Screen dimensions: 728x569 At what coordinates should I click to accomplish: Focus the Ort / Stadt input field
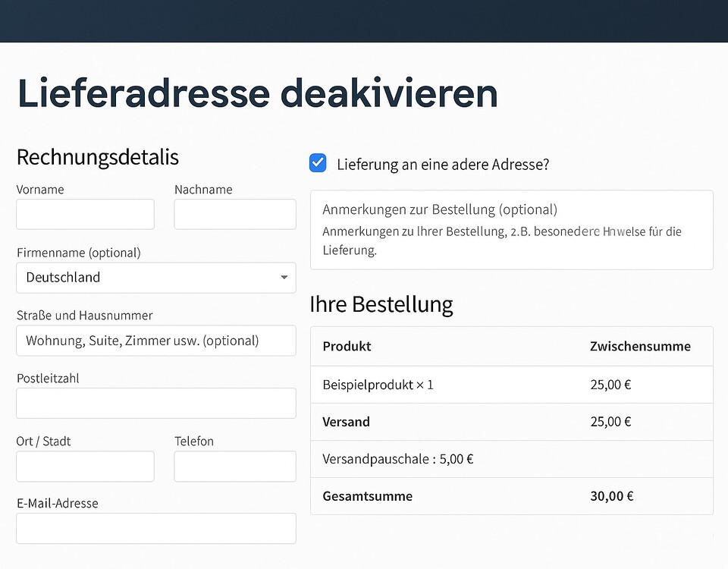pos(86,467)
